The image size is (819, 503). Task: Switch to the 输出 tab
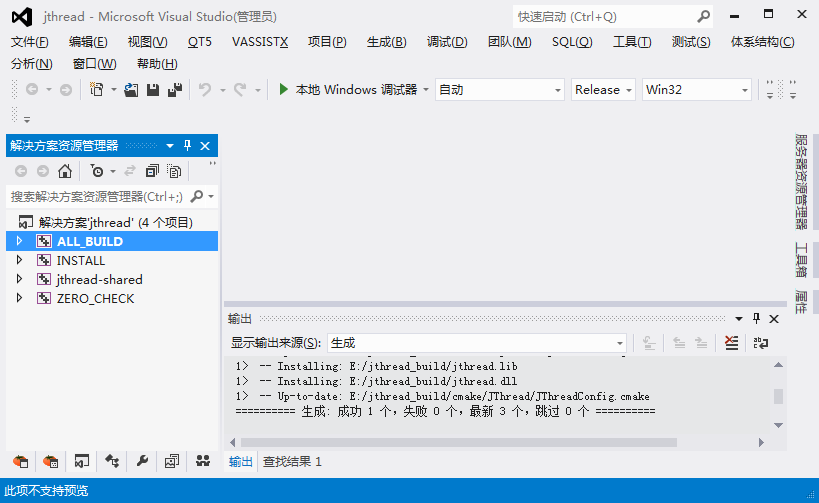pos(241,462)
